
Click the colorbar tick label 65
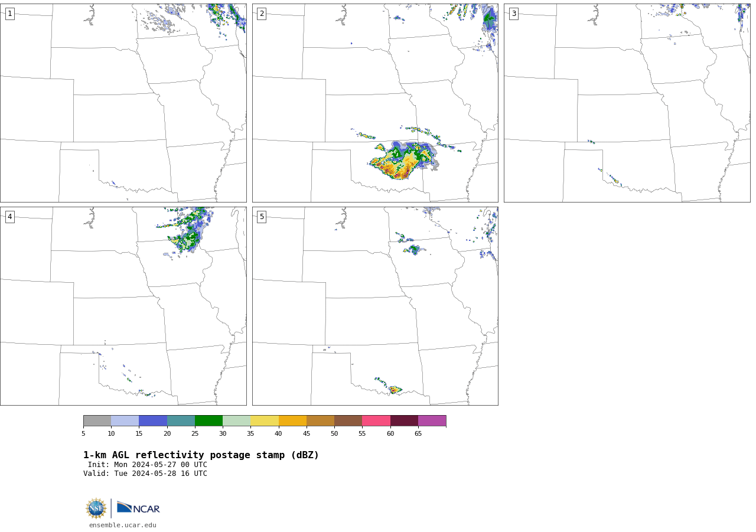tap(418, 434)
